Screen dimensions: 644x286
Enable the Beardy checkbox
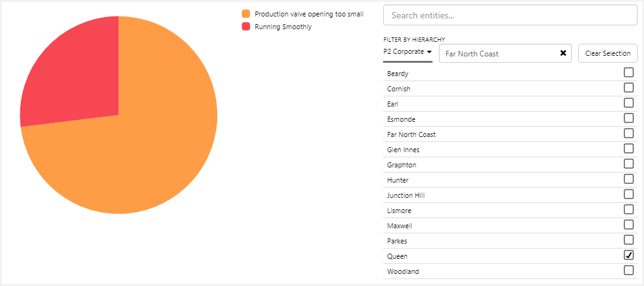coord(629,72)
